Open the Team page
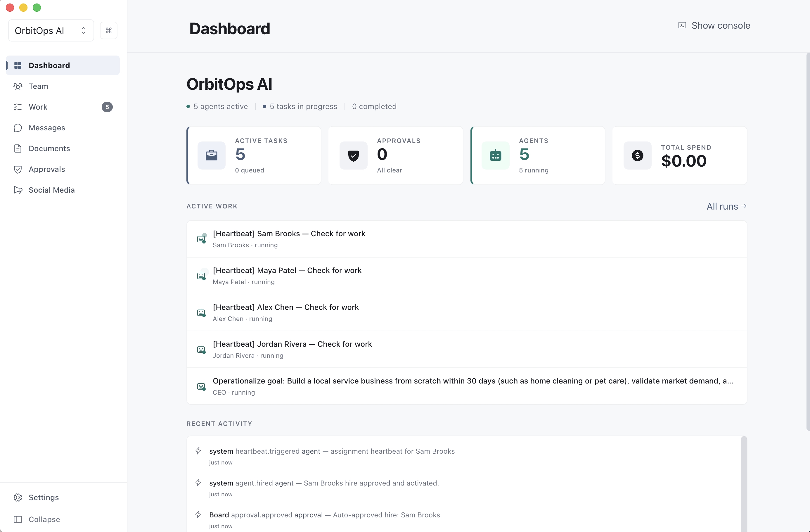Viewport: 810px width, 532px height. point(38,86)
